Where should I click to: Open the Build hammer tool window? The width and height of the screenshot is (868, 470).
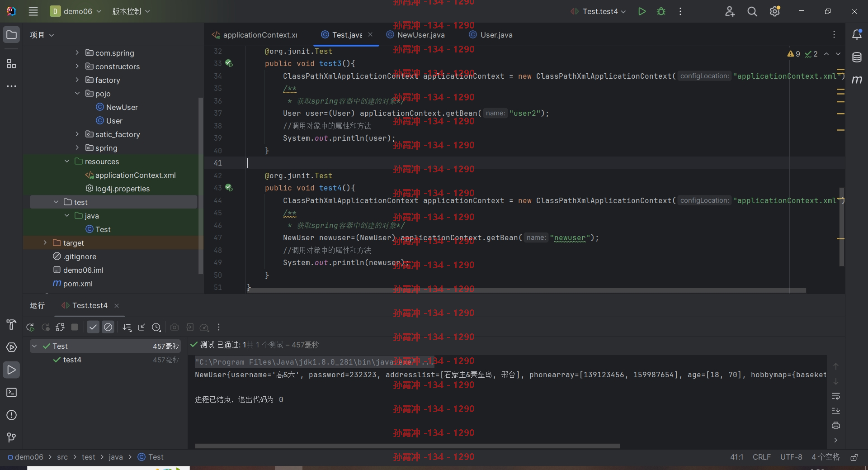(x=11, y=325)
